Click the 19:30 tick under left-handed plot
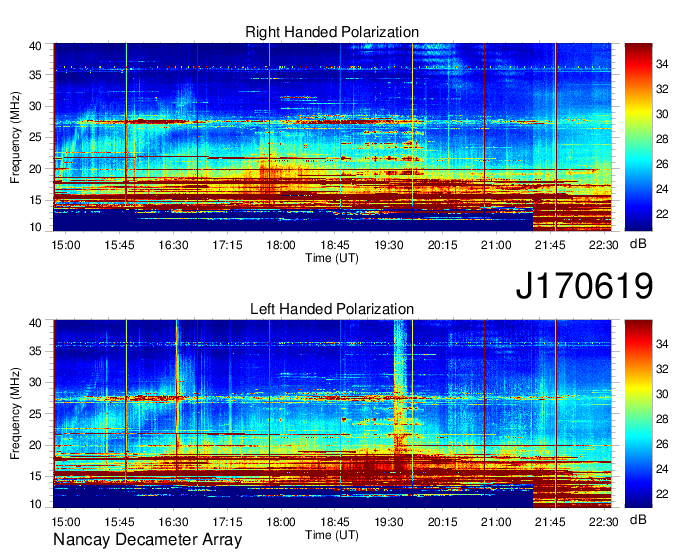680x552 pixels. click(x=389, y=522)
